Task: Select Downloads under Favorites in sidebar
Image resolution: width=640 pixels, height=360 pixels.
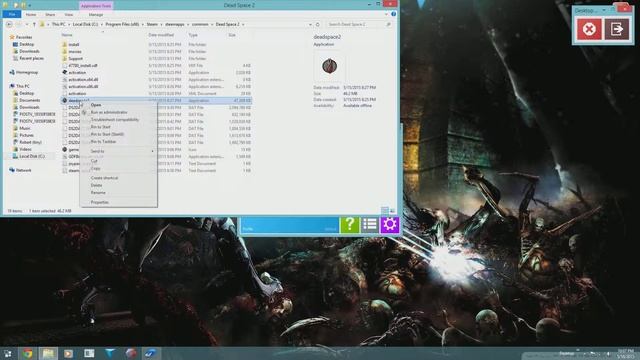Action: tap(29, 51)
